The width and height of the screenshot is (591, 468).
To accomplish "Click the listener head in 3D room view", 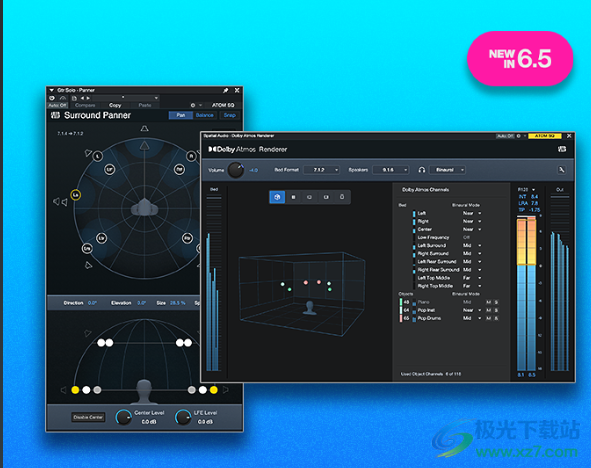I will [x=310, y=307].
